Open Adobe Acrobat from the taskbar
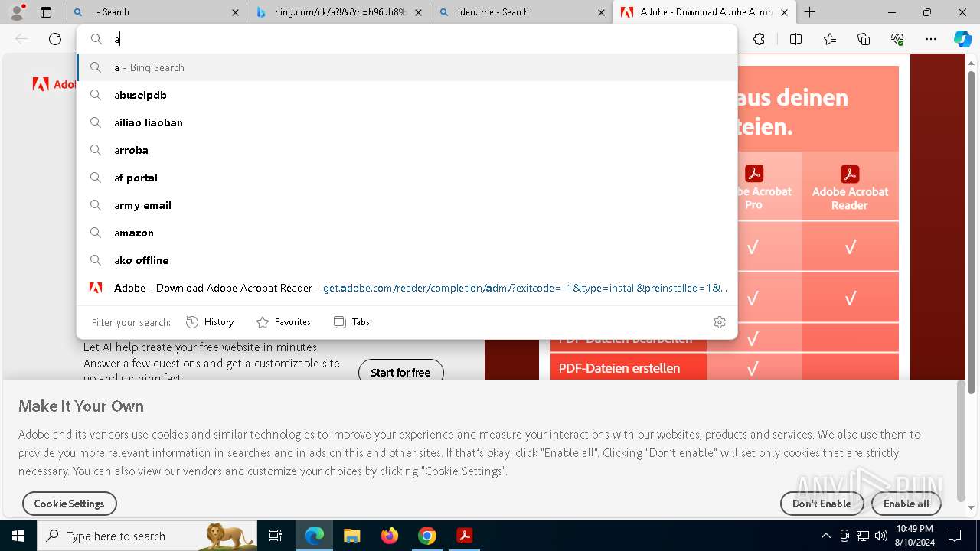This screenshot has width=980, height=551. (x=465, y=536)
